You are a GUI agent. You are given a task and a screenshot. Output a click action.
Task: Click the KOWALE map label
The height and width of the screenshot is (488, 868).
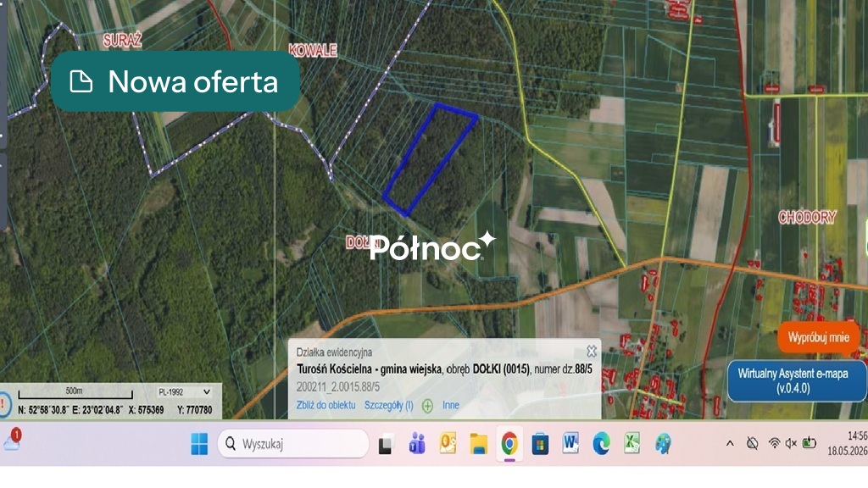pyautogui.click(x=313, y=50)
